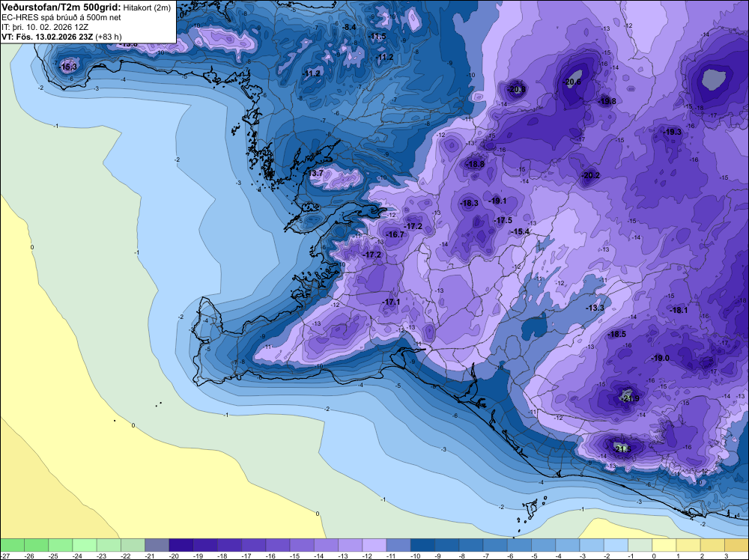749x560 pixels.
Task: Click the -18.8 temperature label
Action: 476,164
